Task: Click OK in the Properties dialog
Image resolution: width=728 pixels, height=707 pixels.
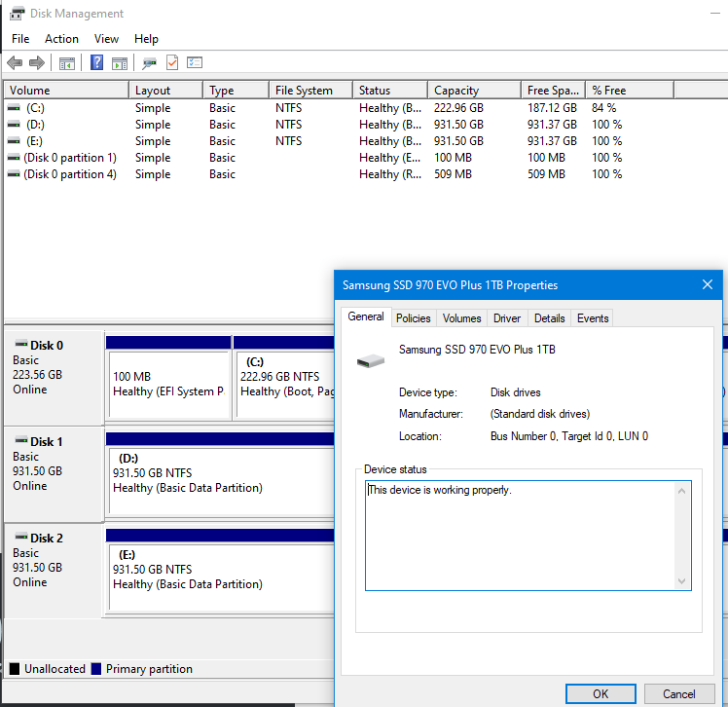Action: click(601, 694)
